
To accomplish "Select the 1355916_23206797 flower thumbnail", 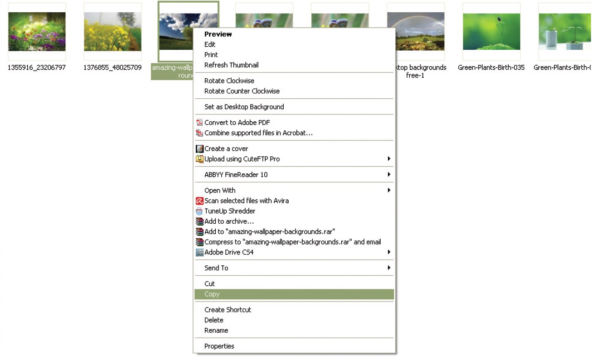I will (x=37, y=32).
